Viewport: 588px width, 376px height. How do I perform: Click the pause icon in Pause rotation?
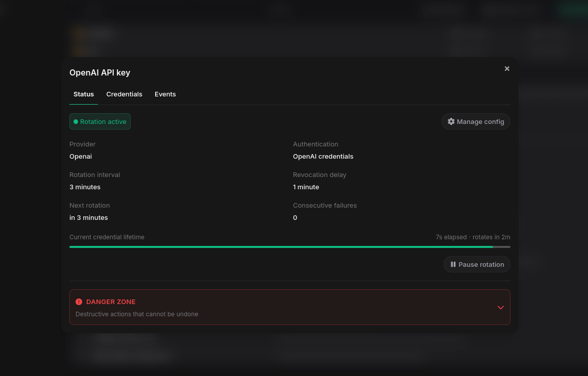click(x=453, y=264)
